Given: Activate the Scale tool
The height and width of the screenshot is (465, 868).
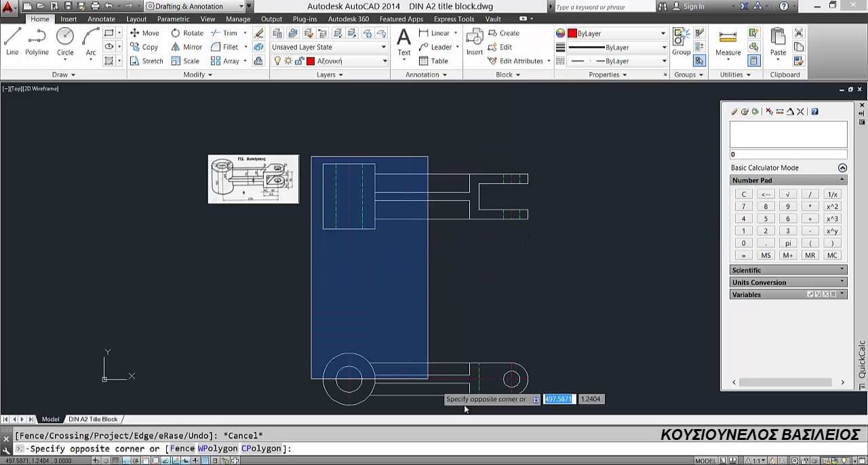Looking at the screenshot, I should point(185,61).
